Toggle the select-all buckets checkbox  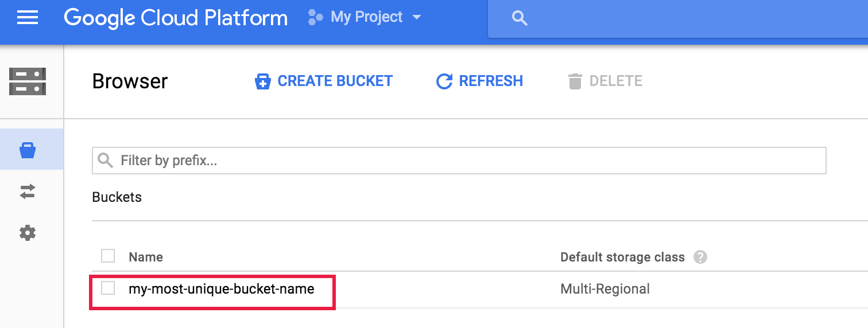[108, 256]
